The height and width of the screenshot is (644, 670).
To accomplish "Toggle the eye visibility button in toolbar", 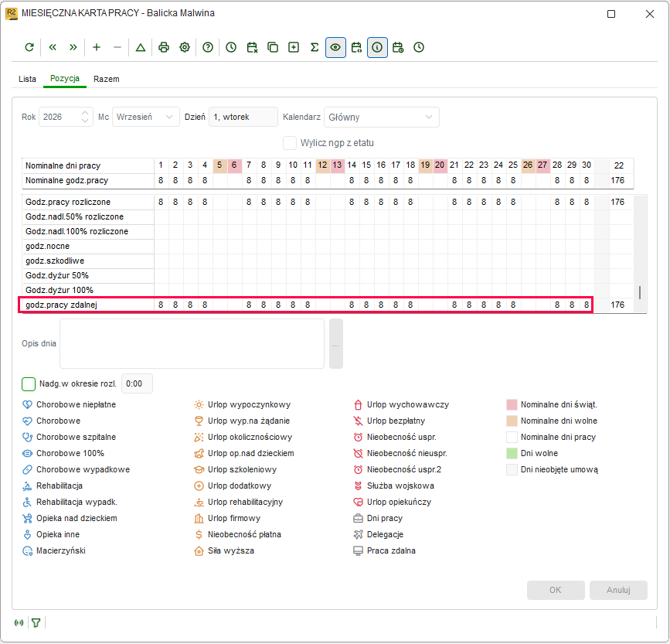I will [x=335, y=47].
